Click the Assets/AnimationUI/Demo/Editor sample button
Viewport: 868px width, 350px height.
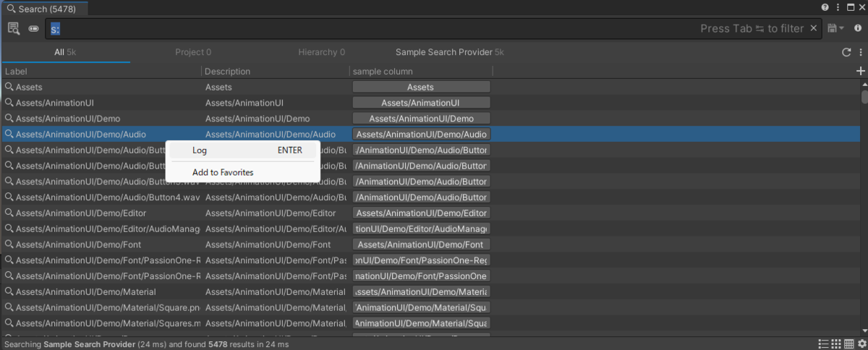tap(421, 213)
